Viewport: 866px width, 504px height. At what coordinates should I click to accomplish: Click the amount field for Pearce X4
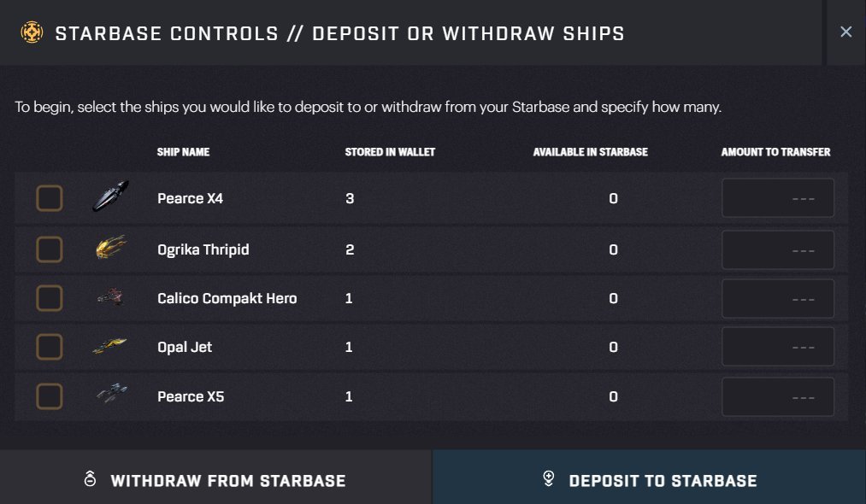tap(777, 197)
